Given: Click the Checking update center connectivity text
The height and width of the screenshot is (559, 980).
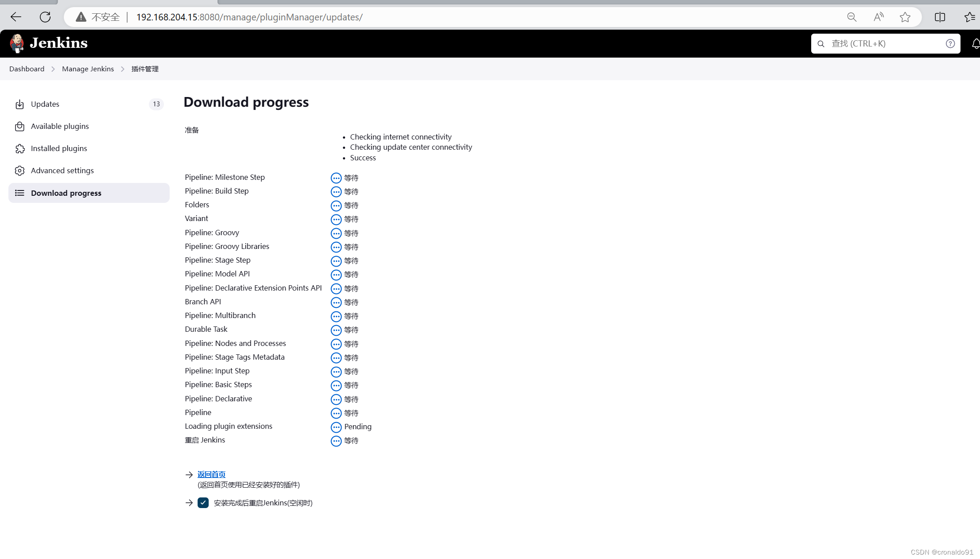Looking at the screenshot, I should (411, 147).
